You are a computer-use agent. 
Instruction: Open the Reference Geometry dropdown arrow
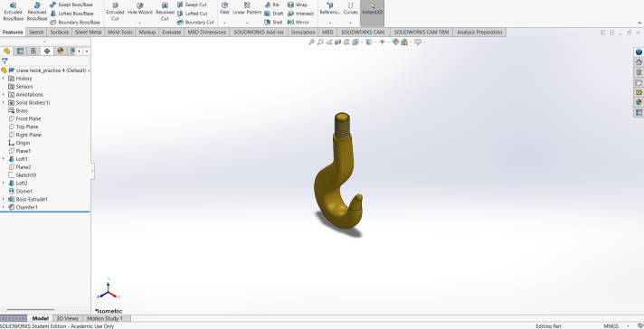pyautogui.click(x=330, y=23)
